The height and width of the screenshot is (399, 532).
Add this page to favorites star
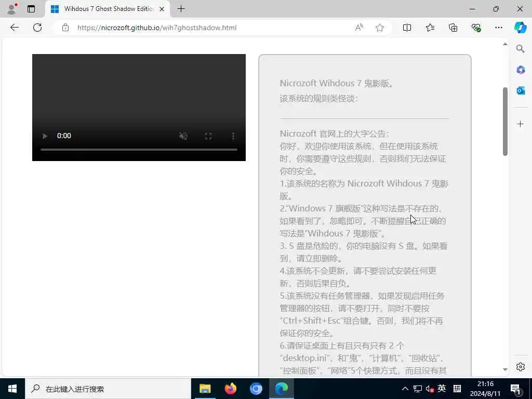click(x=380, y=28)
